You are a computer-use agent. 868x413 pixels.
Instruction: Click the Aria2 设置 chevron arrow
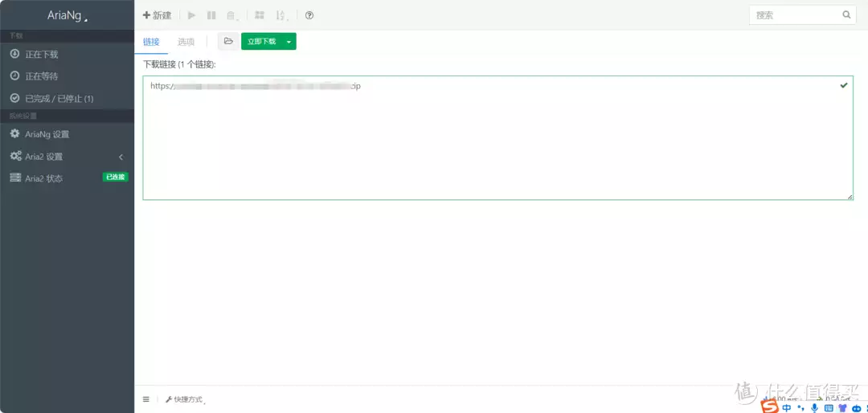click(x=121, y=157)
